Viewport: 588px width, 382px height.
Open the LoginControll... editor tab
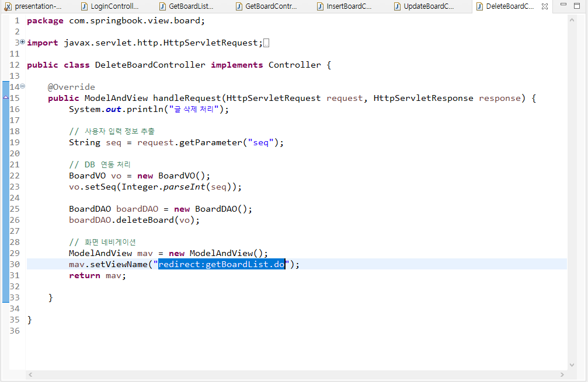110,6
